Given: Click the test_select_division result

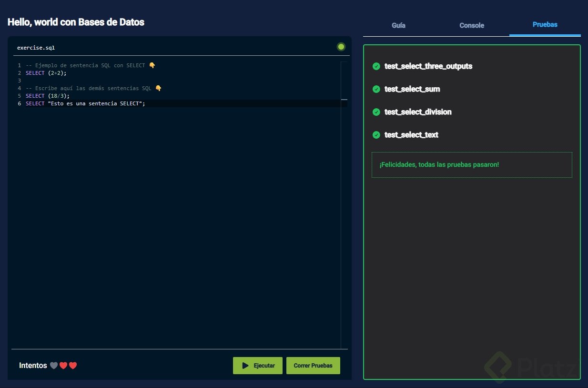Looking at the screenshot, I should tap(418, 112).
